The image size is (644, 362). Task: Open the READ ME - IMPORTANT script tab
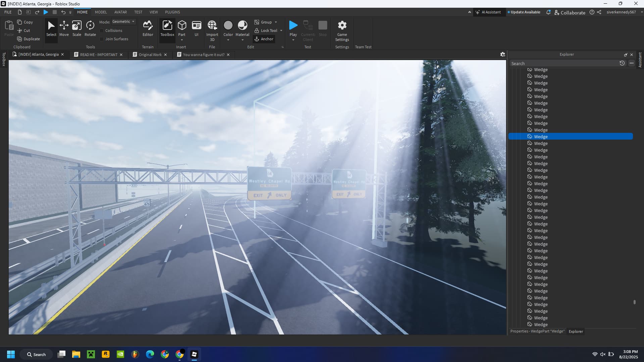98,55
